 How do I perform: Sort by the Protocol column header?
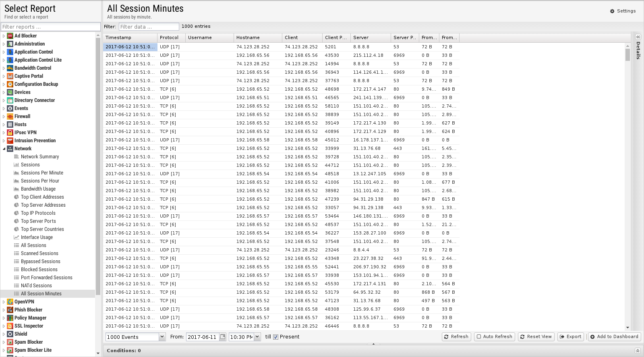tap(171, 37)
